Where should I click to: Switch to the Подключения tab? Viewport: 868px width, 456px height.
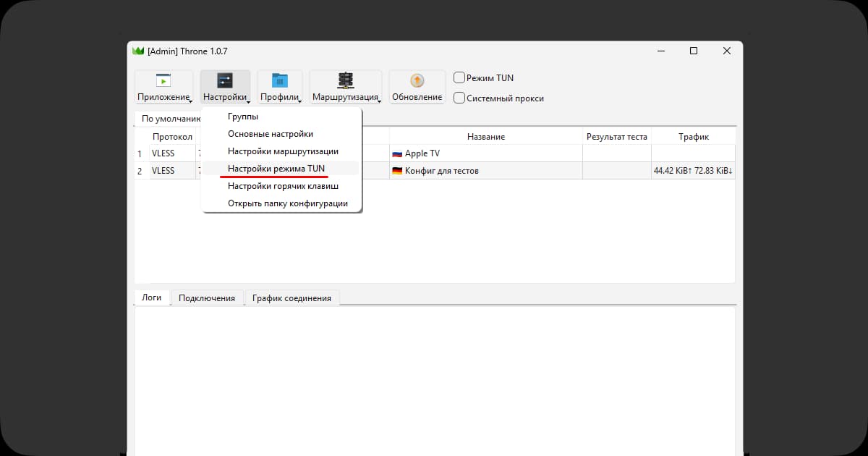click(x=207, y=298)
